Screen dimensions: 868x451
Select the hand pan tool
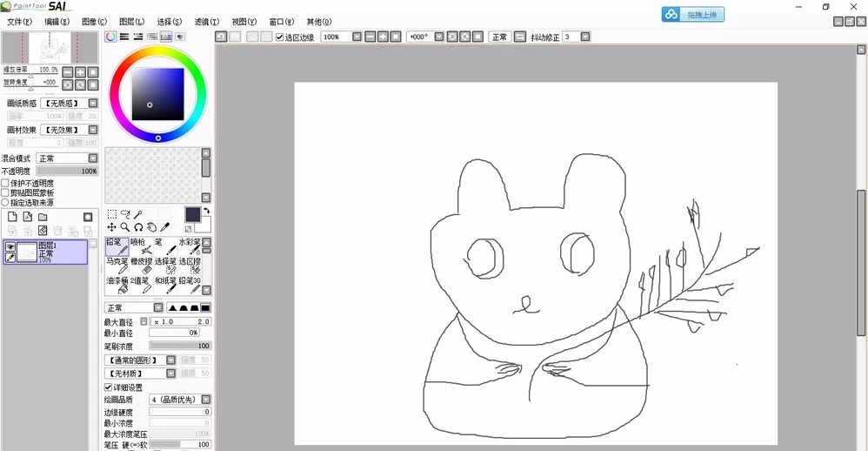[151, 227]
